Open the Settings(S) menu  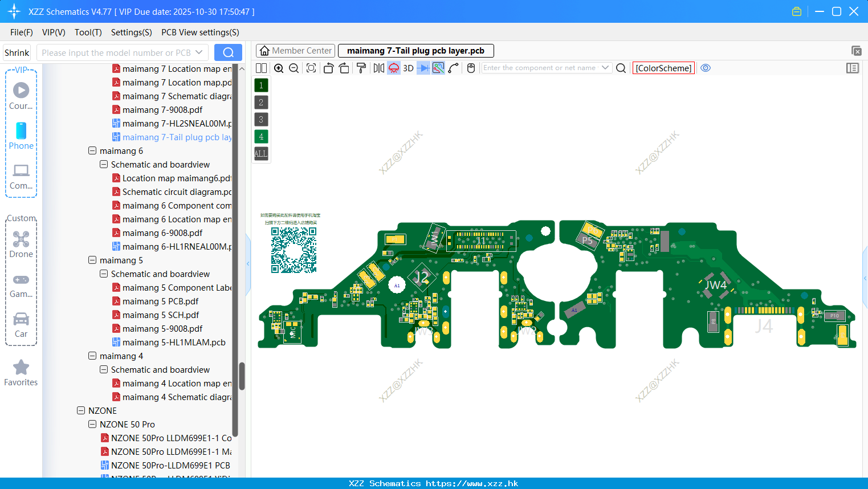(x=132, y=32)
